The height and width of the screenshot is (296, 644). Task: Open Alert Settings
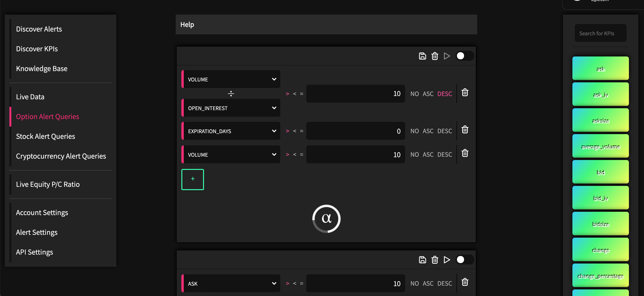tap(37, 232)
